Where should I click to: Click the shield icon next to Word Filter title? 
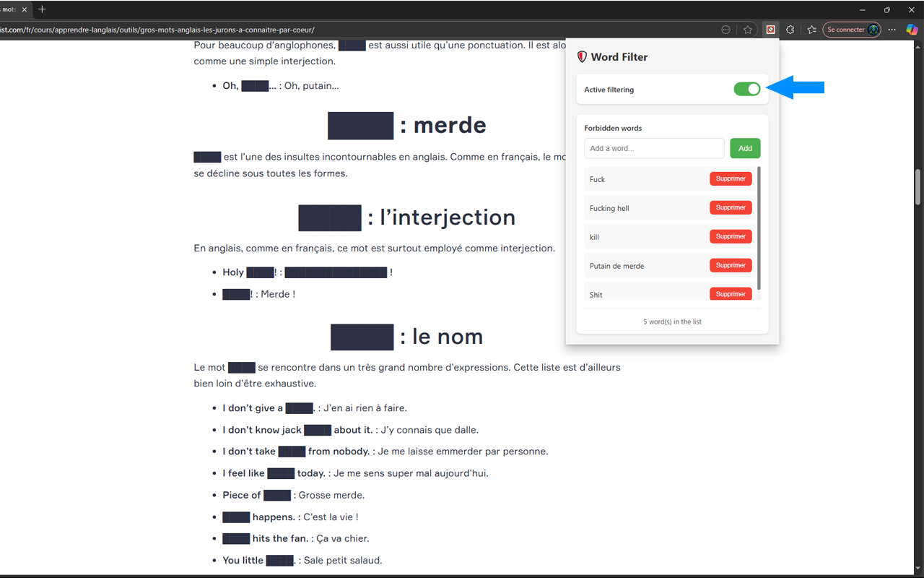tap(582, 56)
